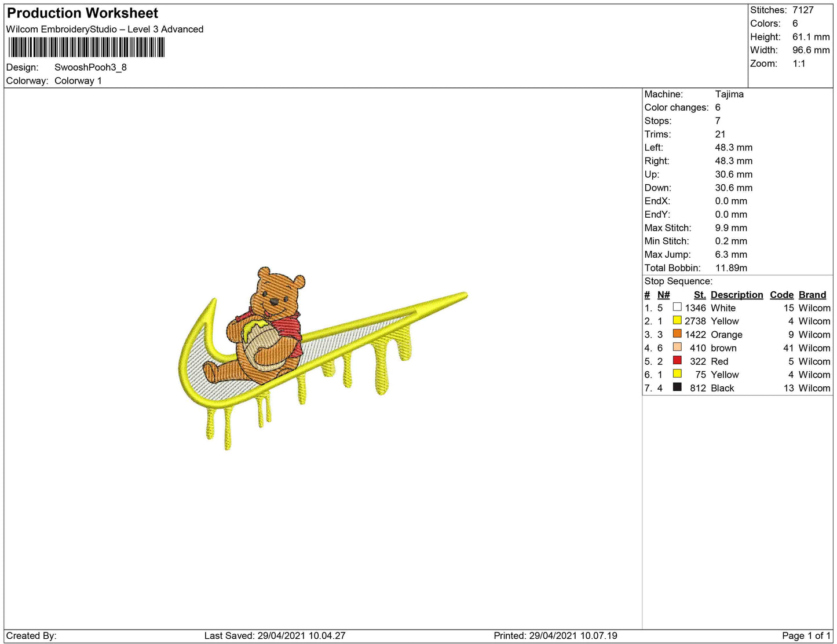The image size is (837, 644).
Task: Click the barcode under the Wilcom line
Action: coord(87,47)
